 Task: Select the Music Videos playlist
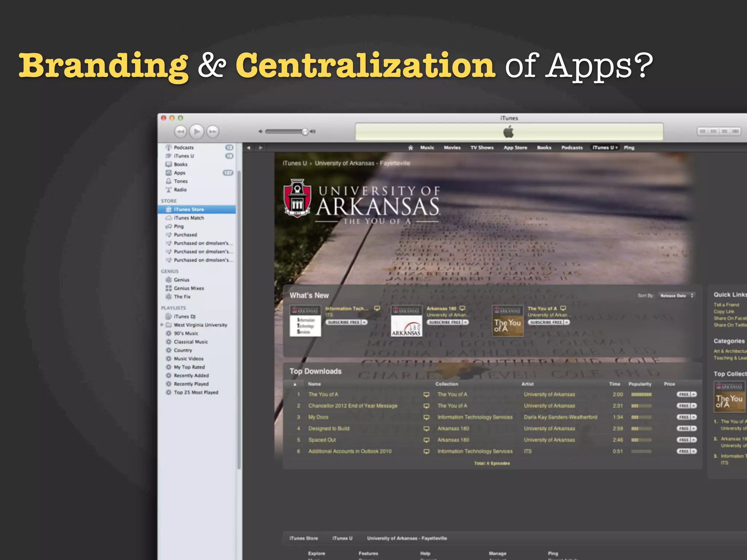coord(197,358)
